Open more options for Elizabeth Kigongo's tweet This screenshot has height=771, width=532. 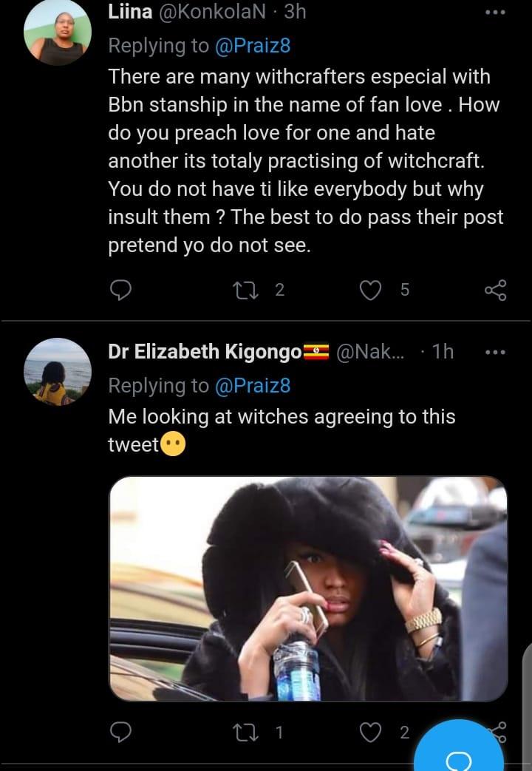tap(495, 353)
